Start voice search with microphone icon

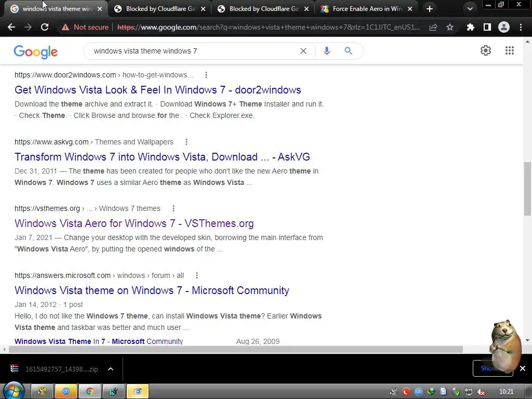click(x=327, y=51)
